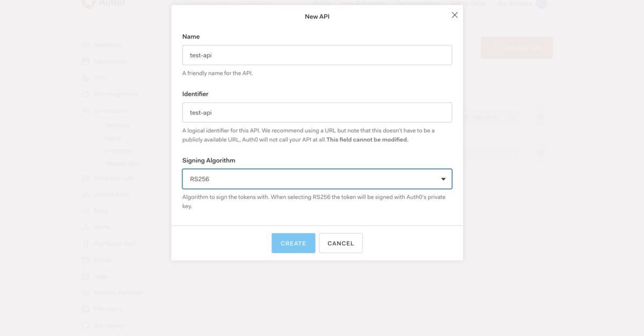Click the Emails envelope icon
Image resolution: width=644 pixels, height=336 pixels.
tap(85, 260)
